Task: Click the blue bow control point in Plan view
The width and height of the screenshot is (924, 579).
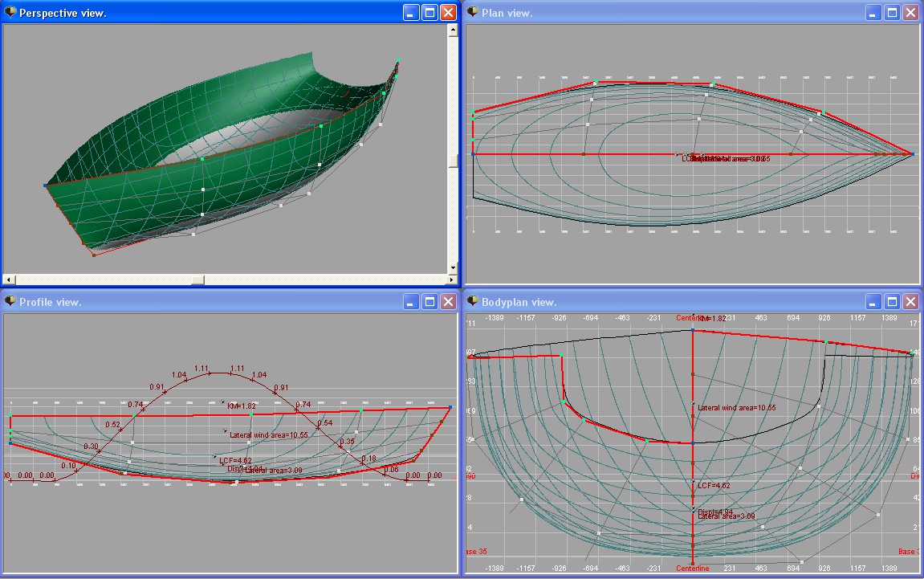Action: tap(912, 154)
